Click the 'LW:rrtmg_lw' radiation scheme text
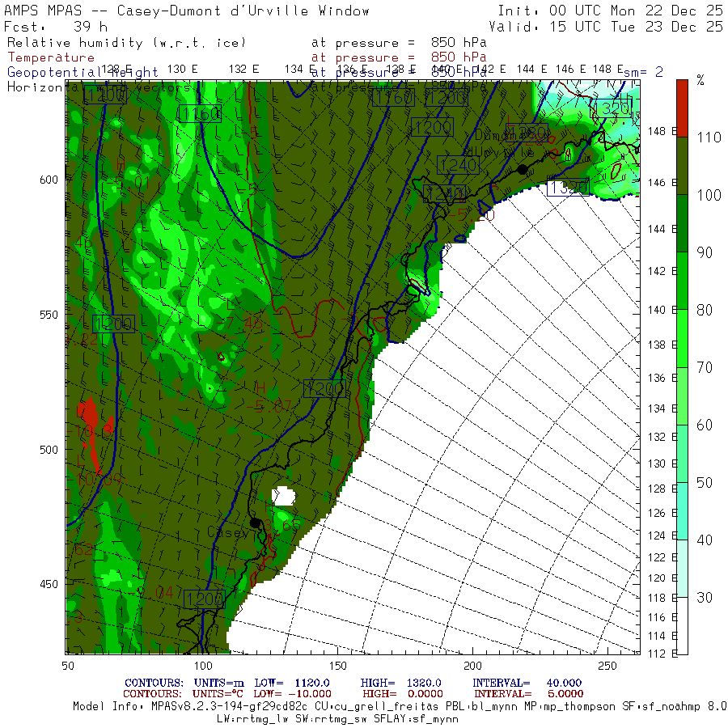This screenshot has height=728, width=728. [x=252, y=719]
